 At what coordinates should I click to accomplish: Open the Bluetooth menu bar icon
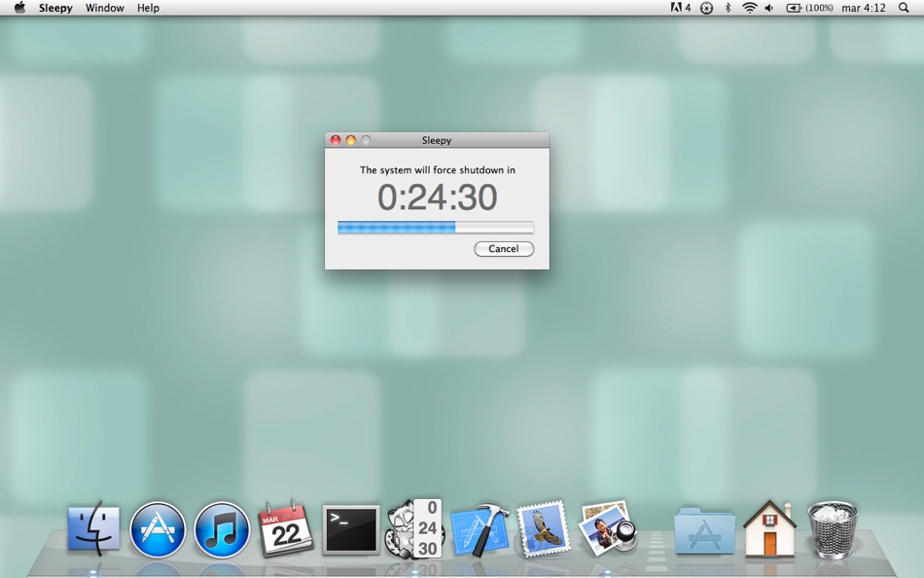pos(728,8)
